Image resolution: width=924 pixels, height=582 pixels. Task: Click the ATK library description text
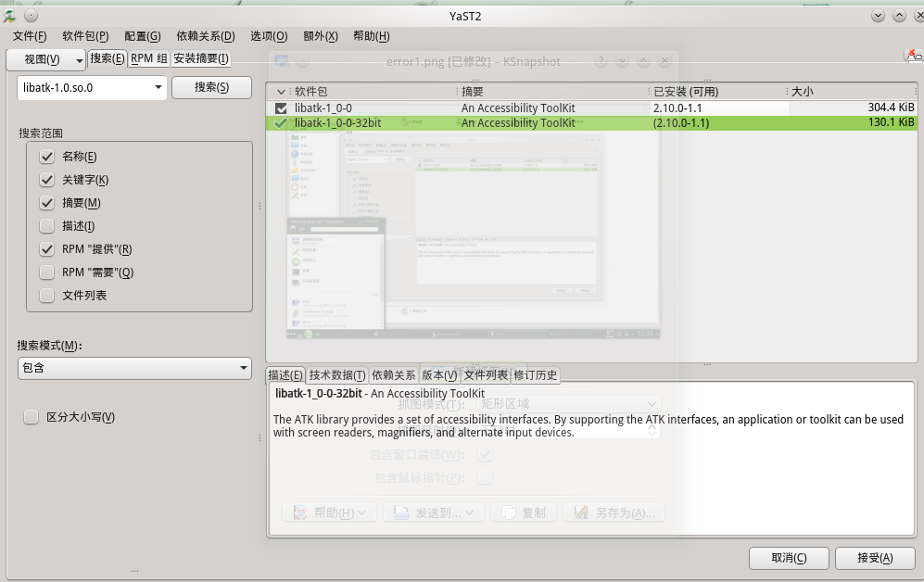coord(589,426)
